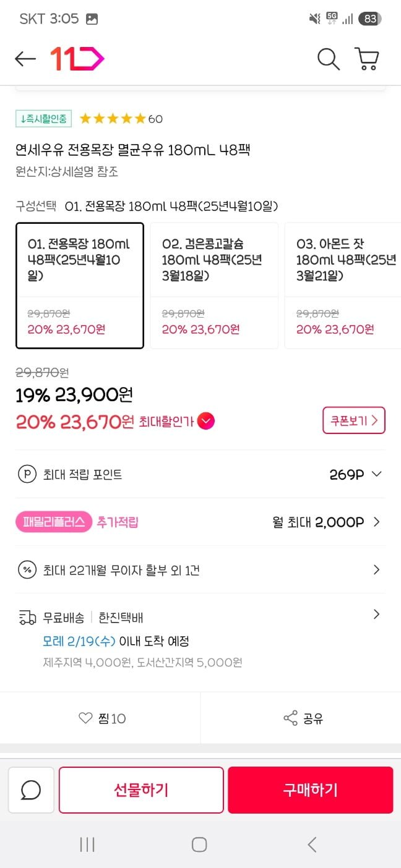
Task: Expand 최대 적립 포인트 269P chevron
Action: tap(376, 474)
